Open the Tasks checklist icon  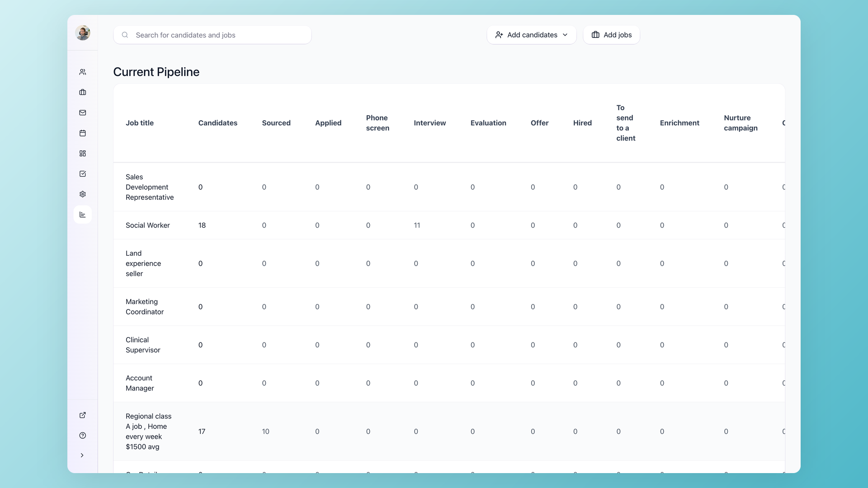[x=83, y=174]
